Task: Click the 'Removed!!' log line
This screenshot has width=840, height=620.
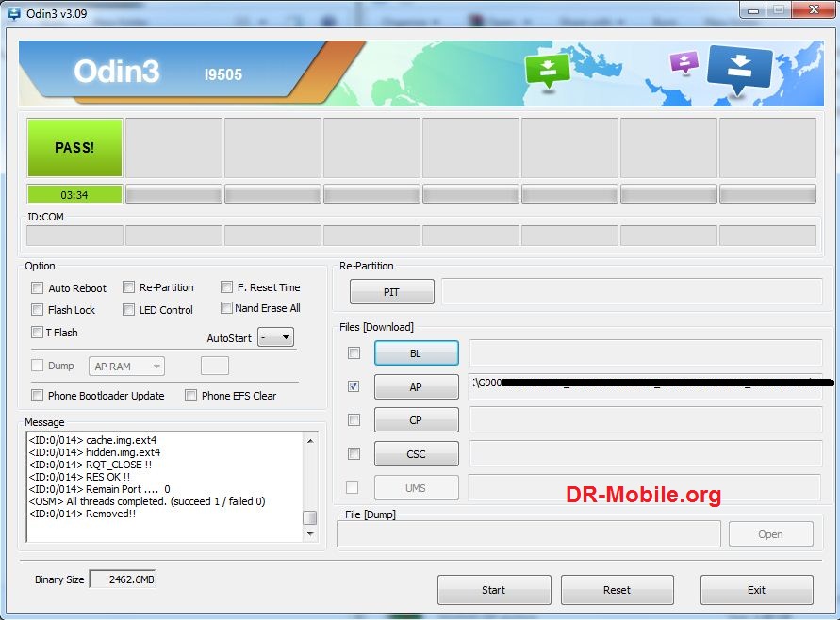Action: point(82,514)
